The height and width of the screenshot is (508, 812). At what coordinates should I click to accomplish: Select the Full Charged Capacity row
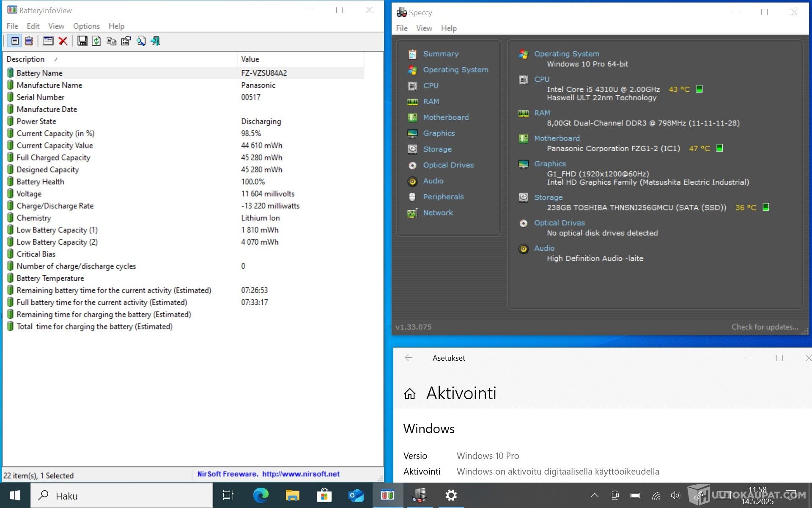tap(185, 157)
